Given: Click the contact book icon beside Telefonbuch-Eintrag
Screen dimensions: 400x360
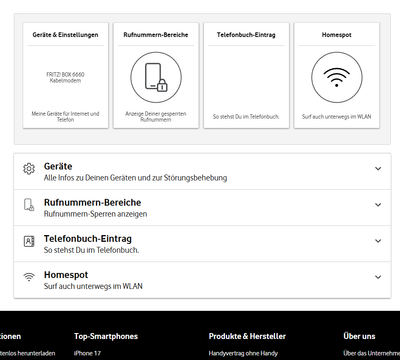Looking at the screenshot, I should point(29,241).
